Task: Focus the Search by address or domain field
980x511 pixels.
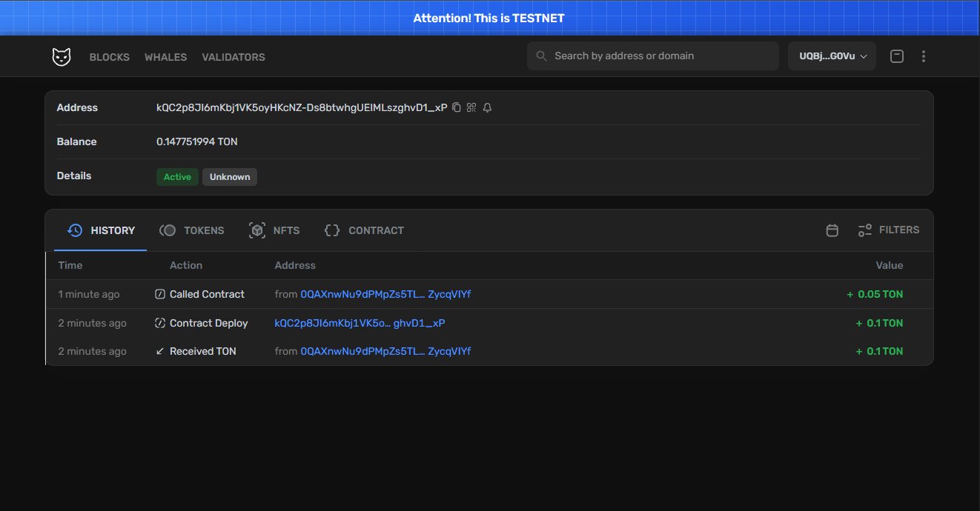Action: [653, 56]
